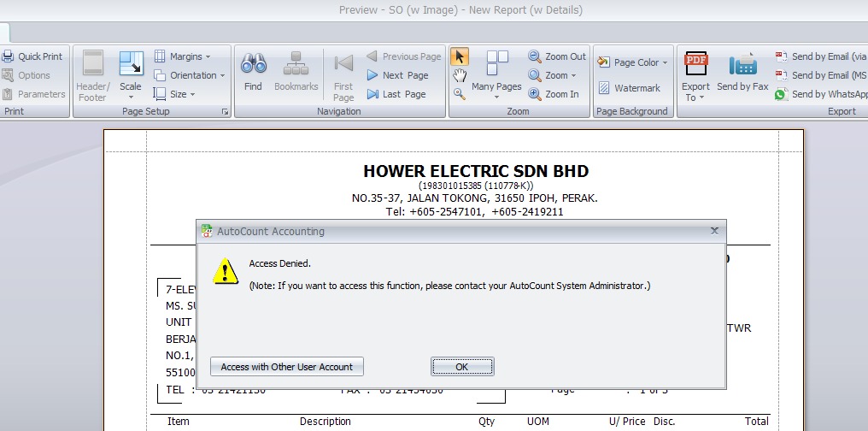Expand the Zoom level dropdown
This screenshot has height=431, width=868.
click(x=553, y=75)
